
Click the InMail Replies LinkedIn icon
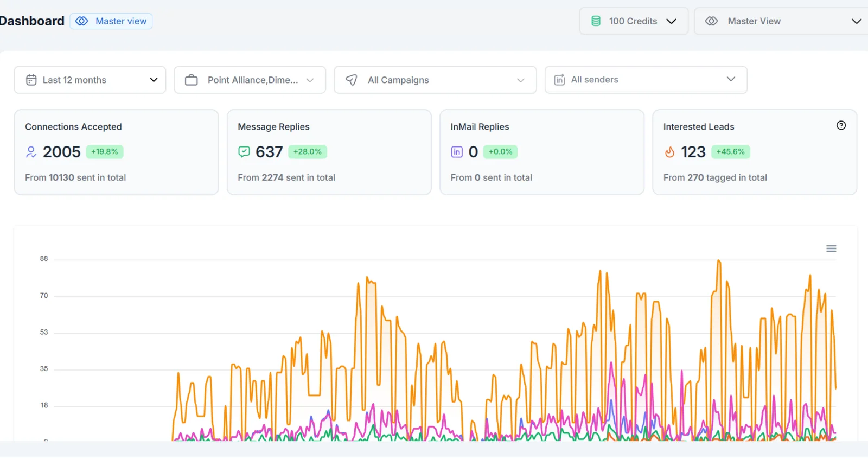tap(457, 152)
